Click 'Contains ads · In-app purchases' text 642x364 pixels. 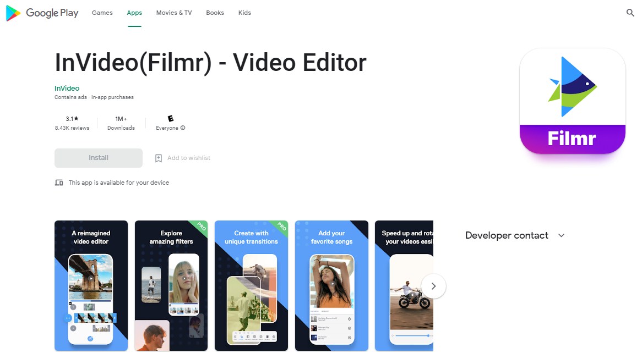94,97
